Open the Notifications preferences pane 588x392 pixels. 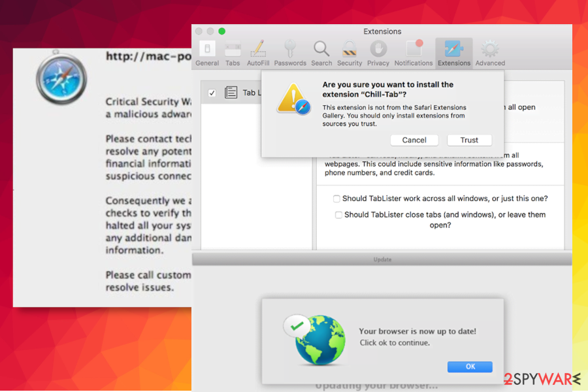pos(414,54)
